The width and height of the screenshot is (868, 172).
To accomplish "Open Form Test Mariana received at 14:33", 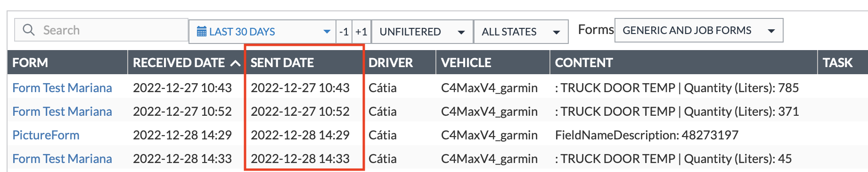I will tap(62, 159).
